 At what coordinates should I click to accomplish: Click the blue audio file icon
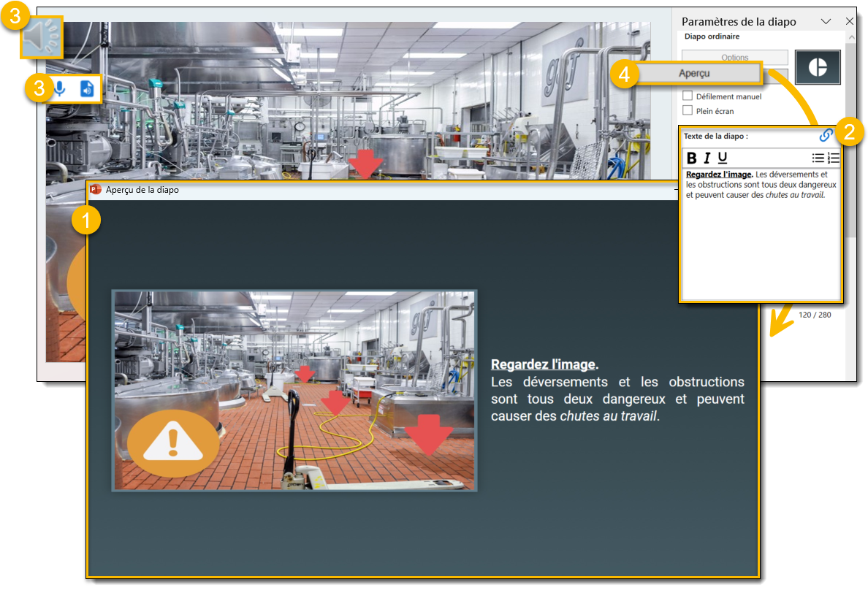point(87,88)
